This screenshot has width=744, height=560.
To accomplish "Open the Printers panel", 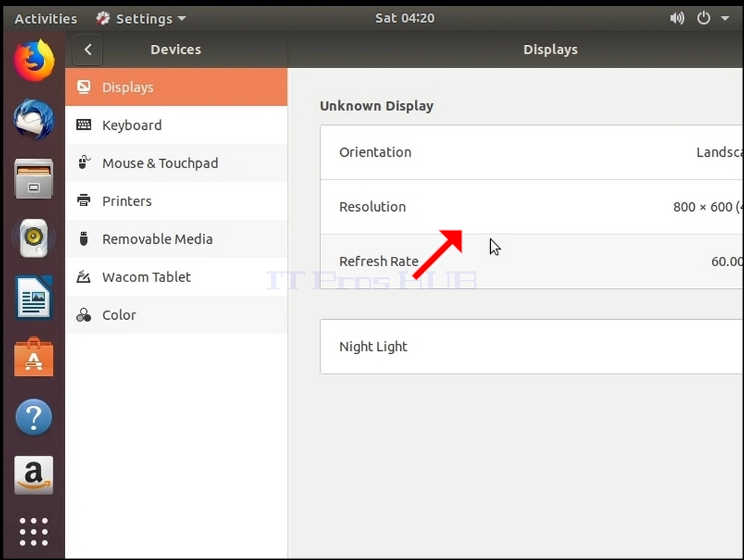I will click(176, 201).
